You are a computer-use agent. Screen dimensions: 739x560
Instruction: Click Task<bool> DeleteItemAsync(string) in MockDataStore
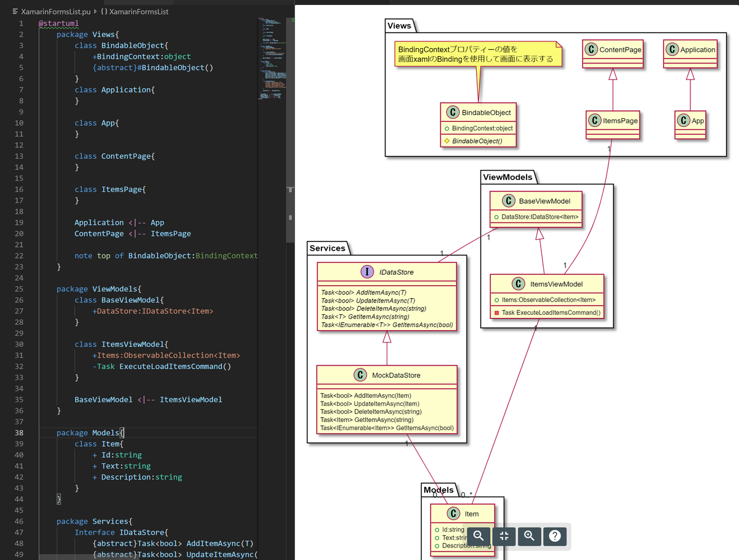[371, 412]
